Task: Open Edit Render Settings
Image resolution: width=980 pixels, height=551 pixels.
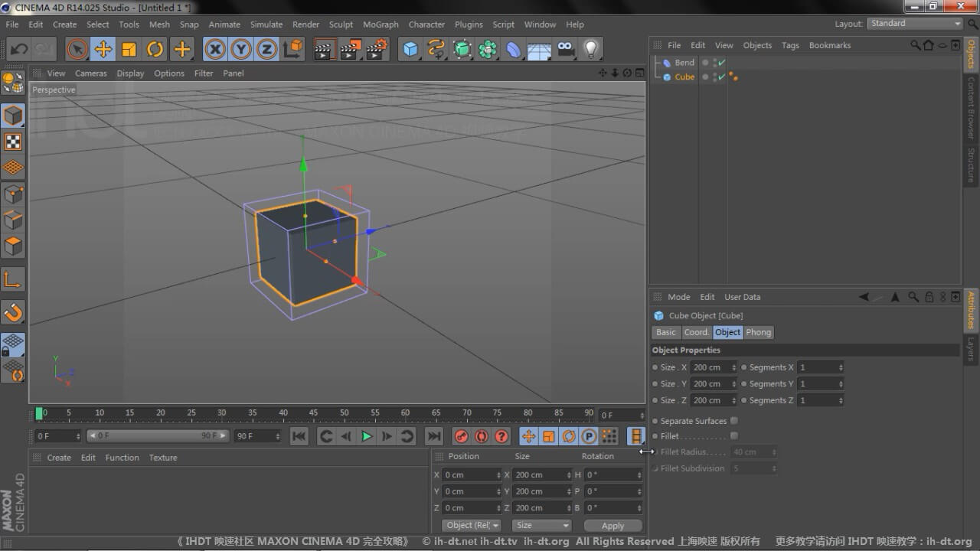Action: [x=377, y=50]
